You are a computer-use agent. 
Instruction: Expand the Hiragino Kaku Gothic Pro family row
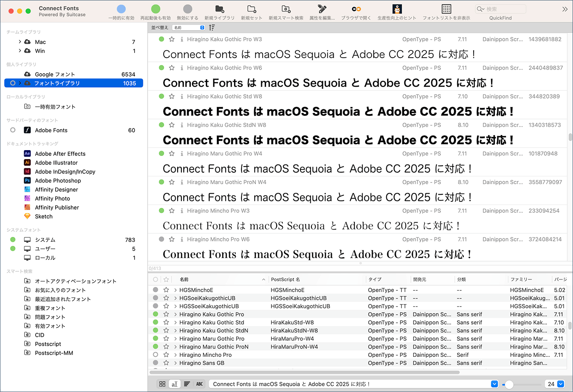pyautogui.click(x=176, y=314)
